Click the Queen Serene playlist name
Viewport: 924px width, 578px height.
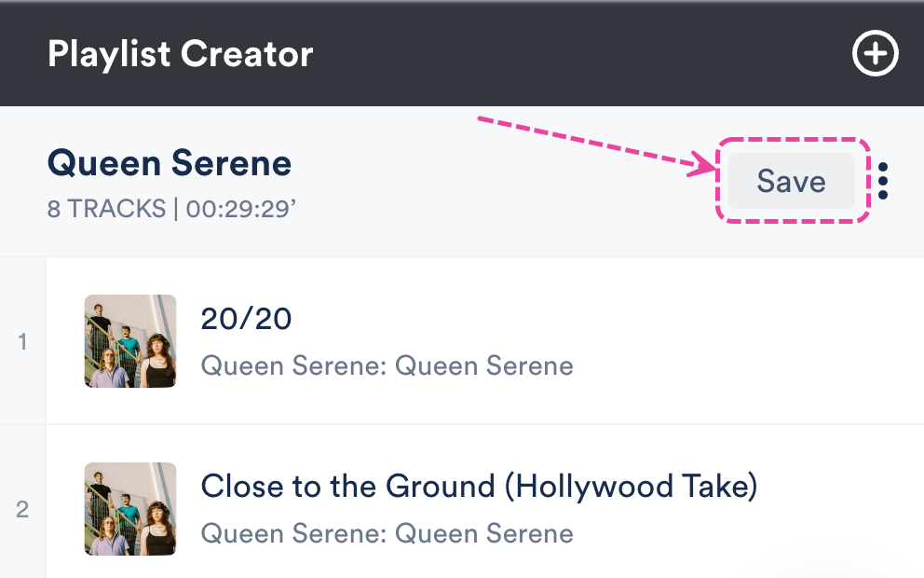(x=170, y=164)
